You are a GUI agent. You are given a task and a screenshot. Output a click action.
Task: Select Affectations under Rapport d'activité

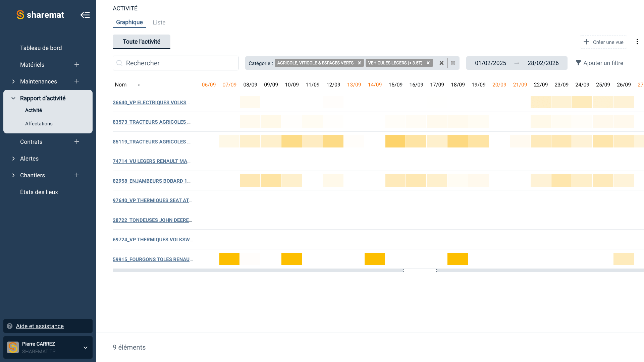[39, 123]
